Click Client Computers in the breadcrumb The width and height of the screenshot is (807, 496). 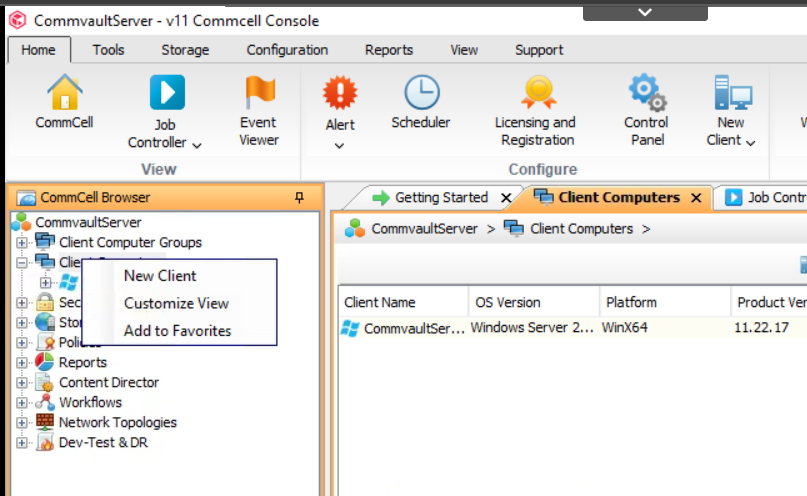coord(581,229)
